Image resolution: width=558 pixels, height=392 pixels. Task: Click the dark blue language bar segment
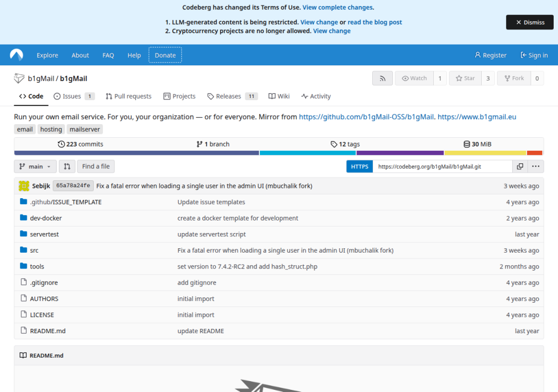(x=137, y=153)
